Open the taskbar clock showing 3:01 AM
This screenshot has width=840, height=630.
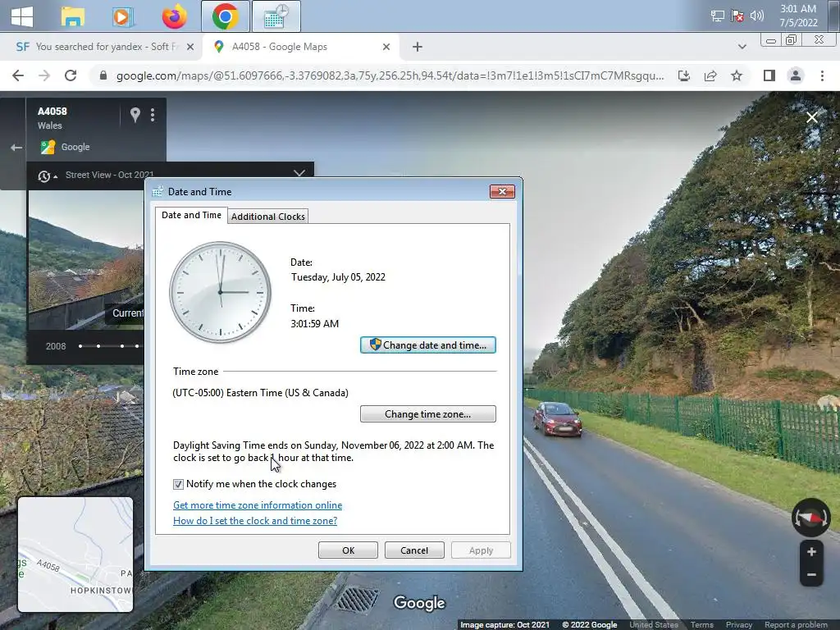pyautogui.click(x=798, y=16)
